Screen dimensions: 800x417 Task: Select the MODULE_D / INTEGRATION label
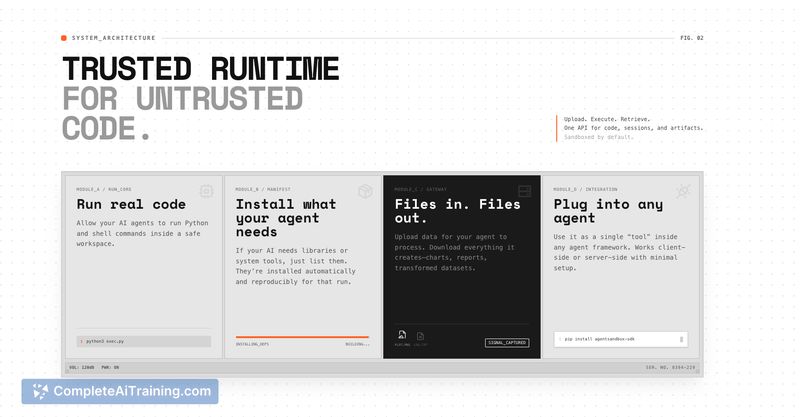(585, 188)
